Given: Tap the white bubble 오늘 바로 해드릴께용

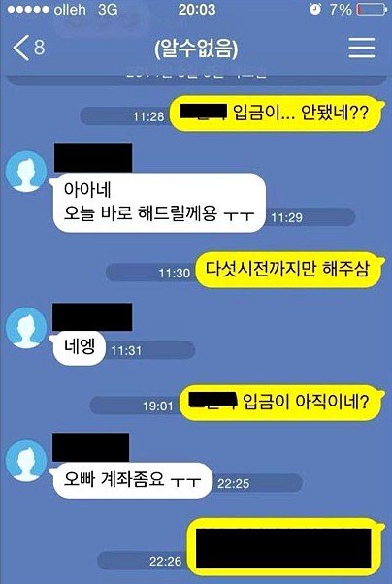Looking at the screenshot, I should (159, 203).
